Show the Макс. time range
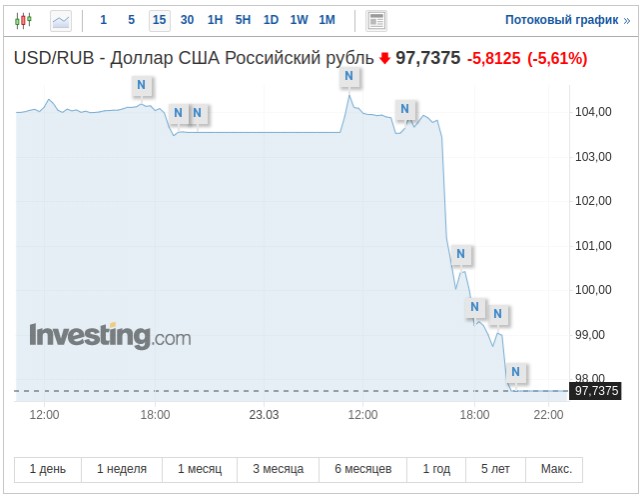The height and width of the screenshot is (498, 640). (556, 469)
